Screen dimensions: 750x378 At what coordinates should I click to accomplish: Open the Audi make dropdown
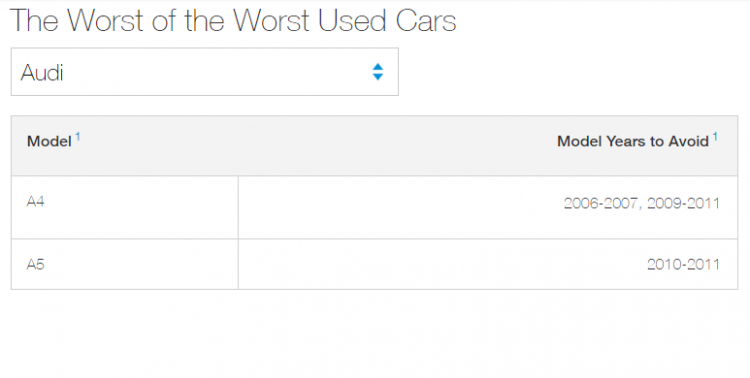pos(205,72)
